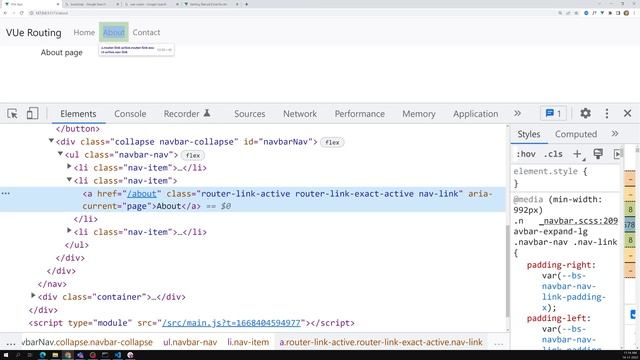Select the Computed pane tab

click(576, 134)
